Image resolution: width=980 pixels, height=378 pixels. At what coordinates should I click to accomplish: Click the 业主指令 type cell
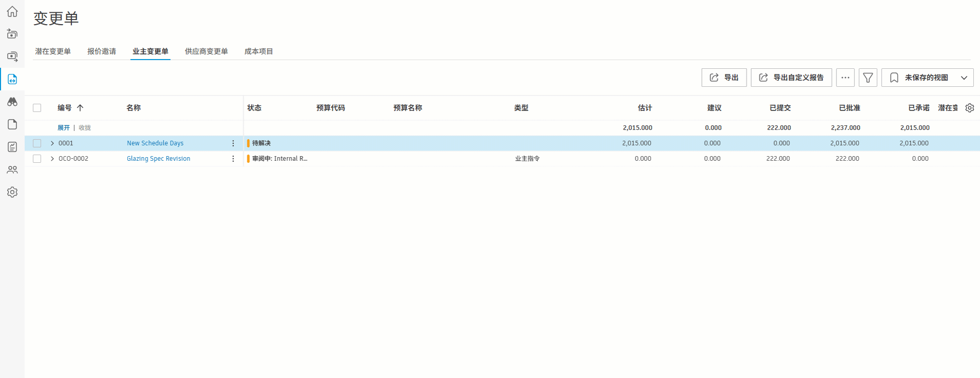coord(527,159)
